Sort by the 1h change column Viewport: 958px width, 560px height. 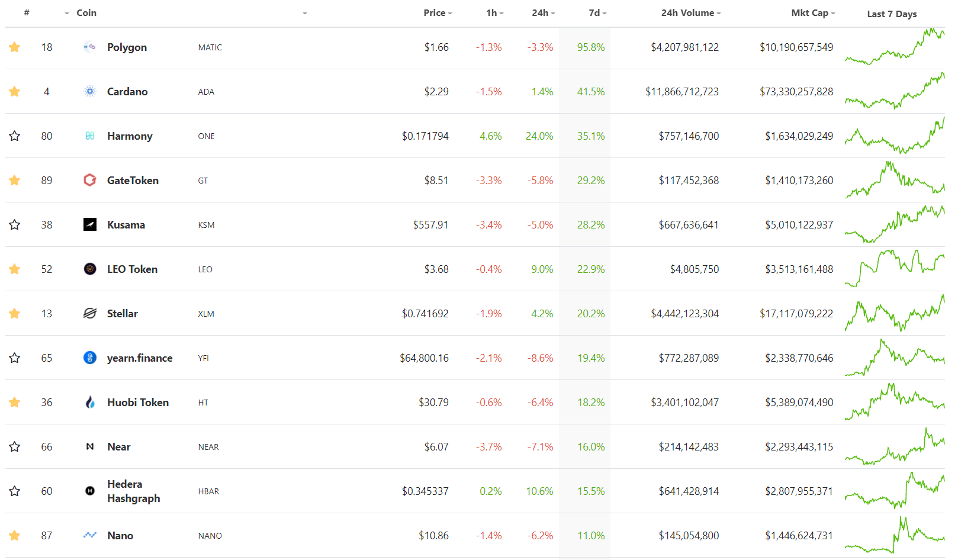[494, 13]
